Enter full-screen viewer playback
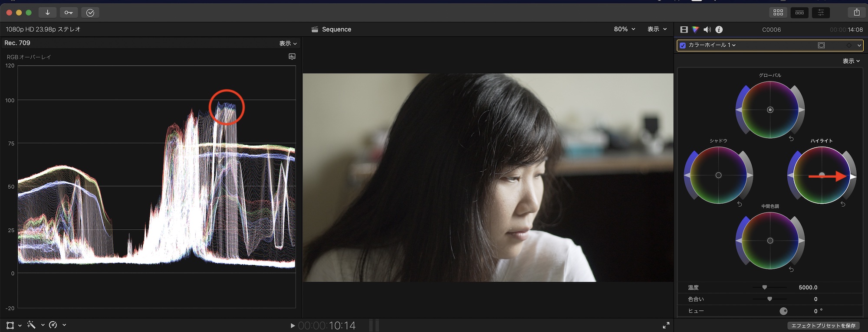The height and width of the screenshot is (332, 868). (x=666, y=325)
